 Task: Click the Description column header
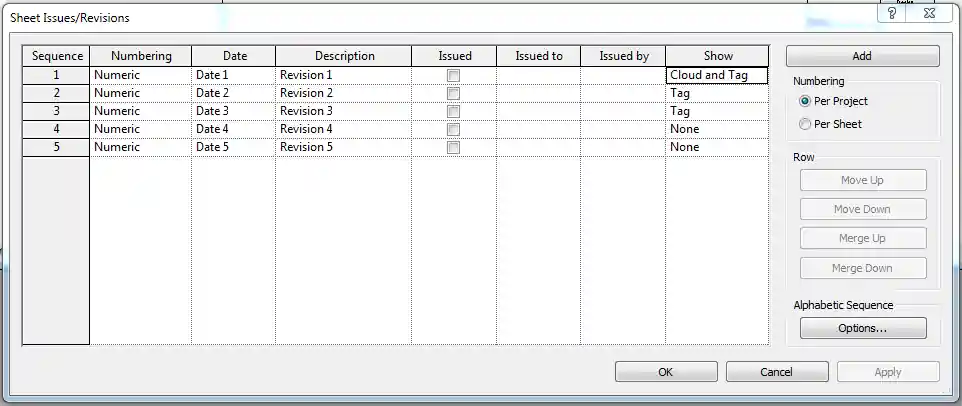344,56
